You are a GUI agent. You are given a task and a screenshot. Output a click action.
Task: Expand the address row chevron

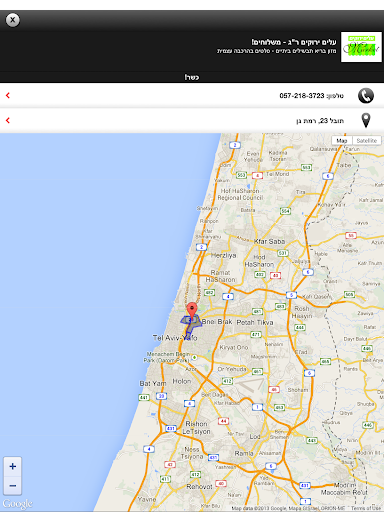pyautogui.click(x=8, y=120)
